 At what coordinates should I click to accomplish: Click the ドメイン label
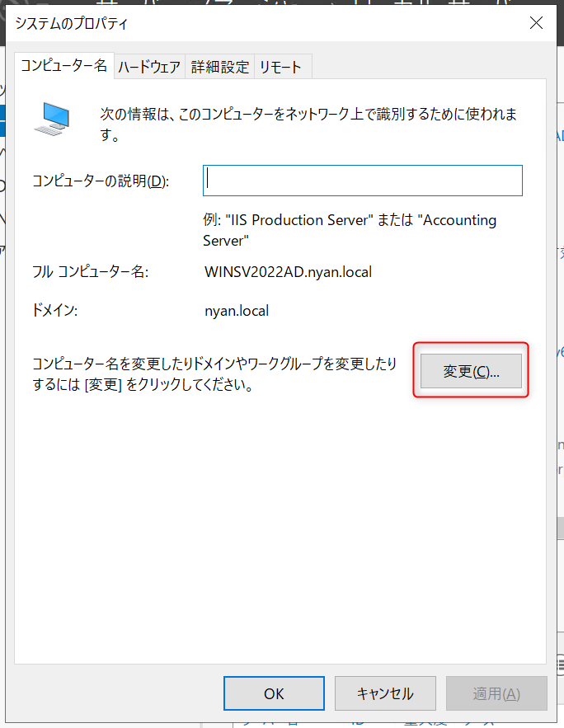[54, 311]
